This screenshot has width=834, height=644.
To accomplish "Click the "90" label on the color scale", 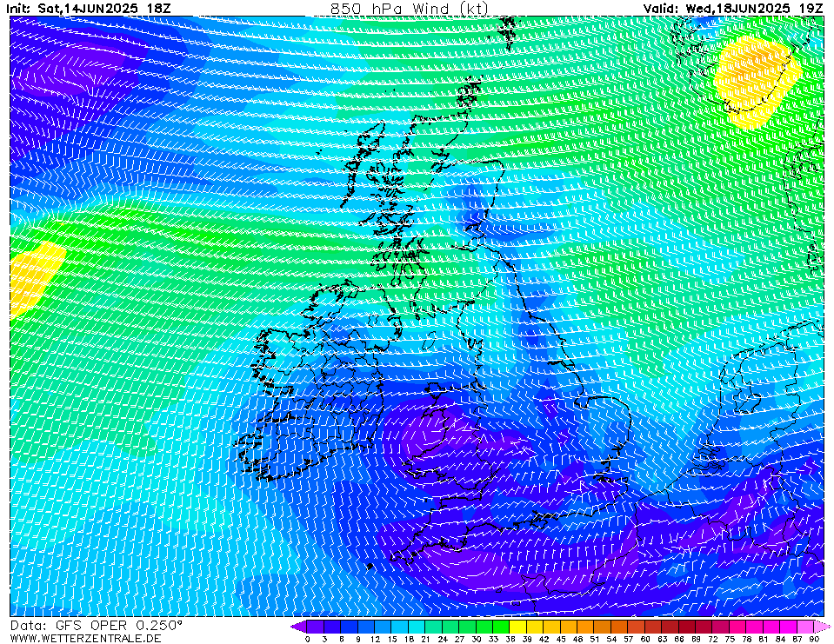I will tap(814, 639).
